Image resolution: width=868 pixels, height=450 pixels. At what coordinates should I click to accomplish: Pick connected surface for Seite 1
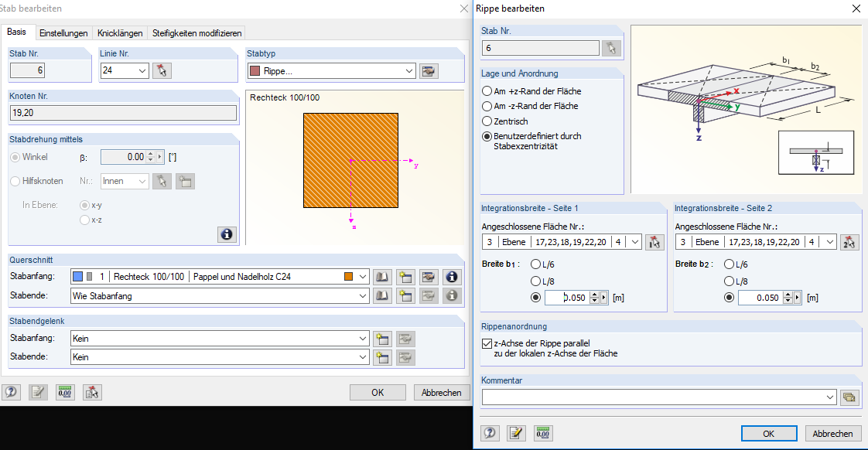(x=655, y=242)
